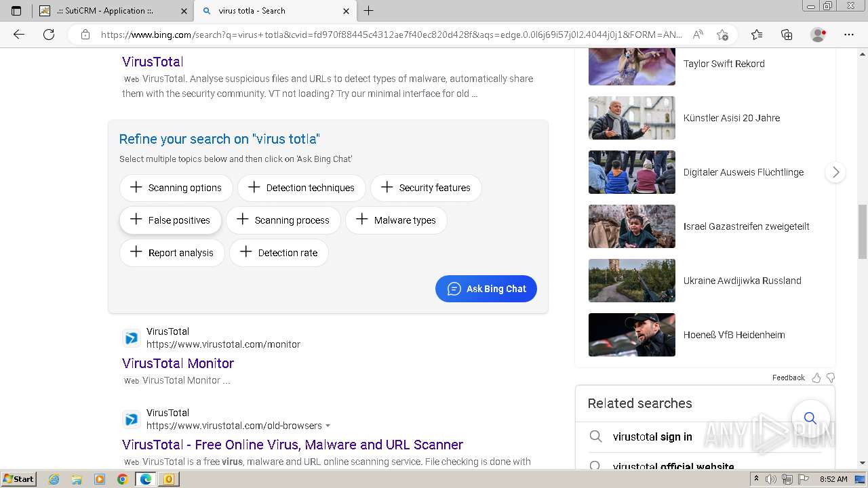Open a new browser tab
The width and height of the screenshot is (868, 488).
[x=368, y=11]
